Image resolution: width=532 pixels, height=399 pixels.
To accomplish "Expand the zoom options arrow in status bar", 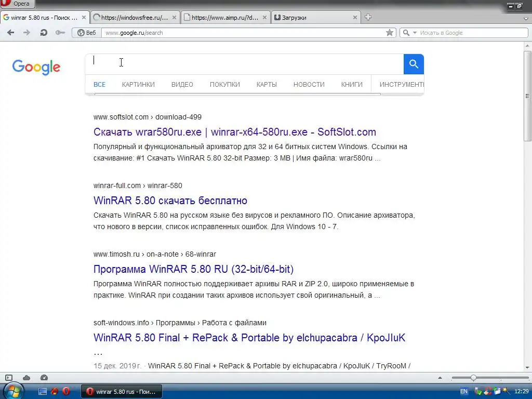I will (x=440, y=378).
